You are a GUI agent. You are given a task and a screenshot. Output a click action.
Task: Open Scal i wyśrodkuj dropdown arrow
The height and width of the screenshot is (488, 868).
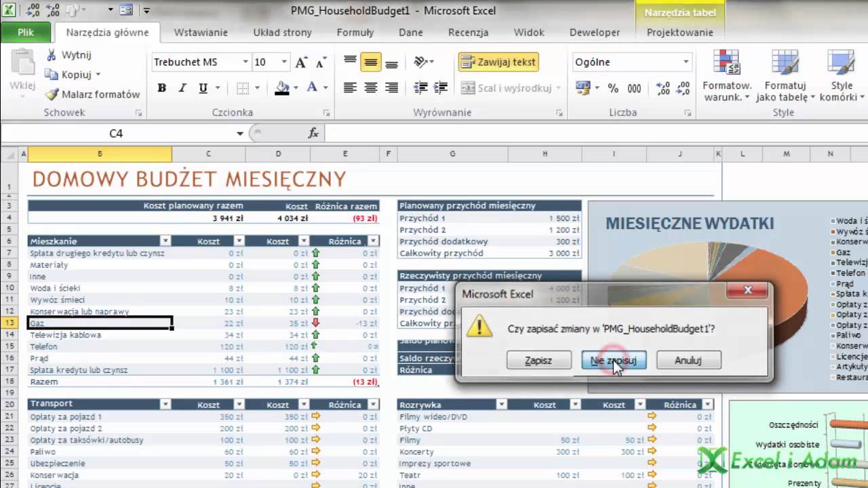pyautogui.click(x=559, y=88)
